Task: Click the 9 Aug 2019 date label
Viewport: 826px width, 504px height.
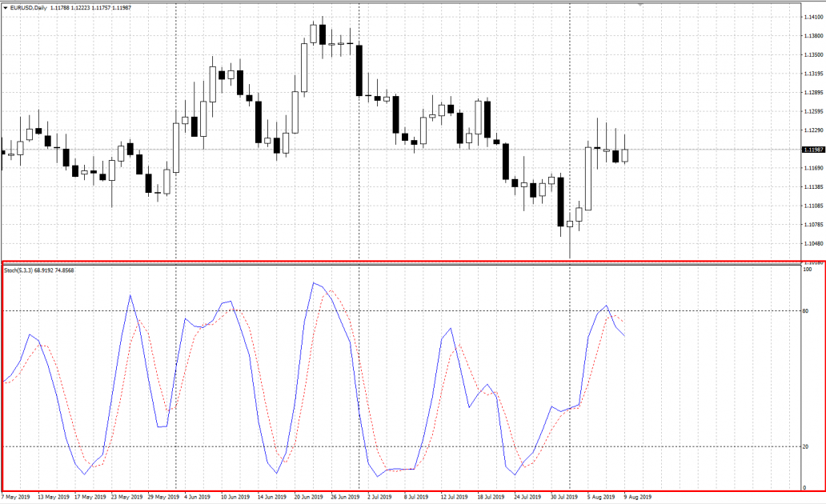Action: point(638,497)
